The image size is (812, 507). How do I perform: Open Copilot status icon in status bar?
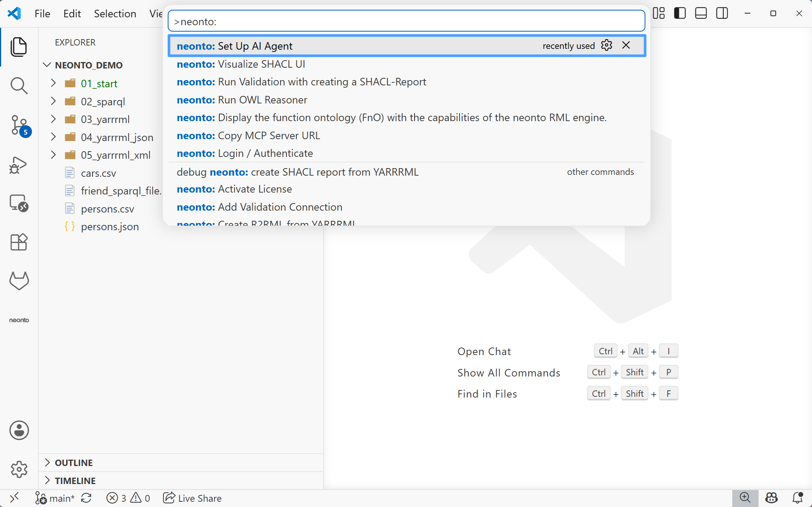772,498
